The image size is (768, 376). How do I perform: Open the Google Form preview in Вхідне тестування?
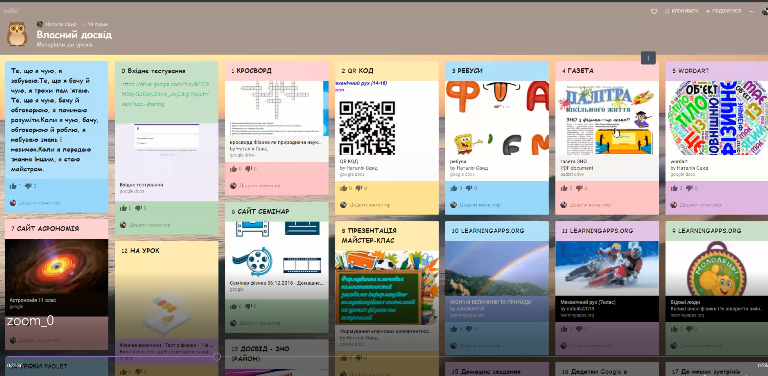pyautogui.click(x=167, y=152)
